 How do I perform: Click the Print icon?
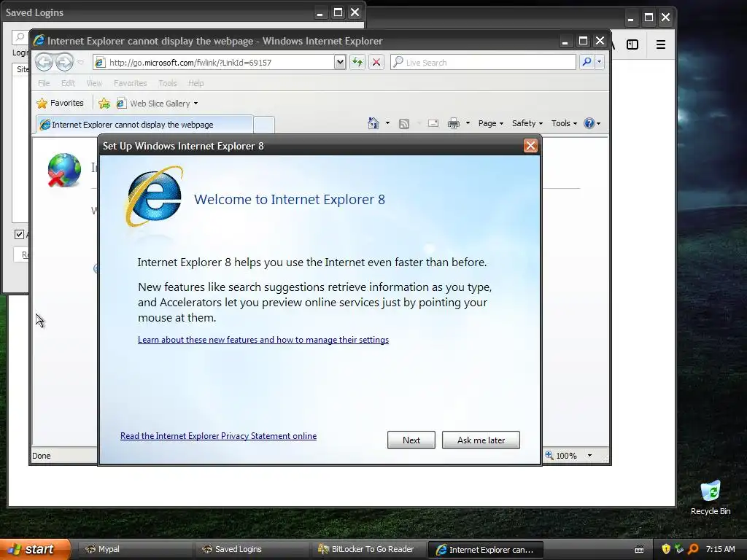tap(454, 123)
